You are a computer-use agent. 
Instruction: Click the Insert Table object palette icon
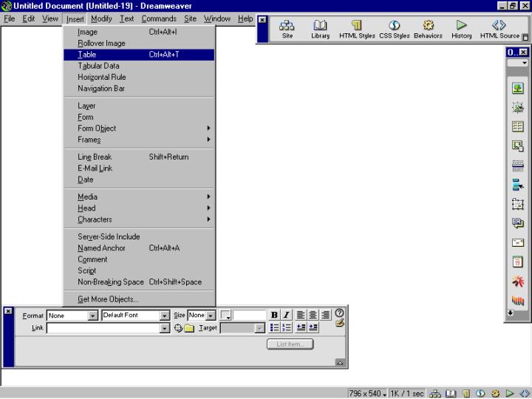[517, 127]
